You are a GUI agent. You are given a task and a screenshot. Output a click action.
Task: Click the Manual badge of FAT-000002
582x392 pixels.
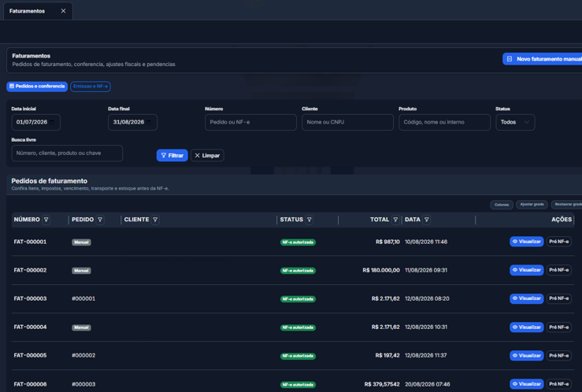(81, 271)
